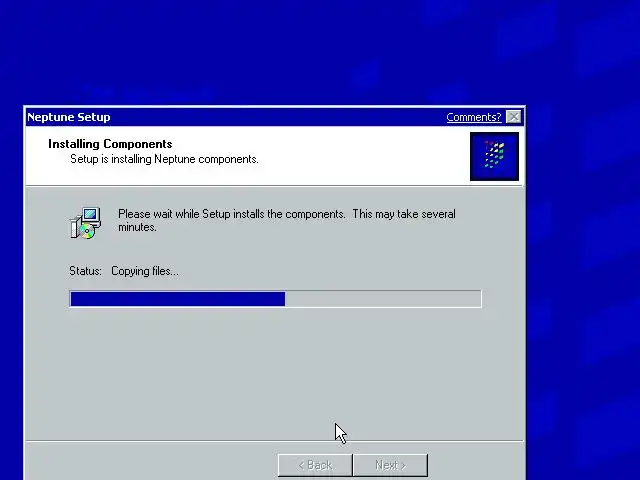Image resolution: width=640 pixels, height=480 pixels.
Task: Click the setup computer and CD icon
Action: pos(85,222)
